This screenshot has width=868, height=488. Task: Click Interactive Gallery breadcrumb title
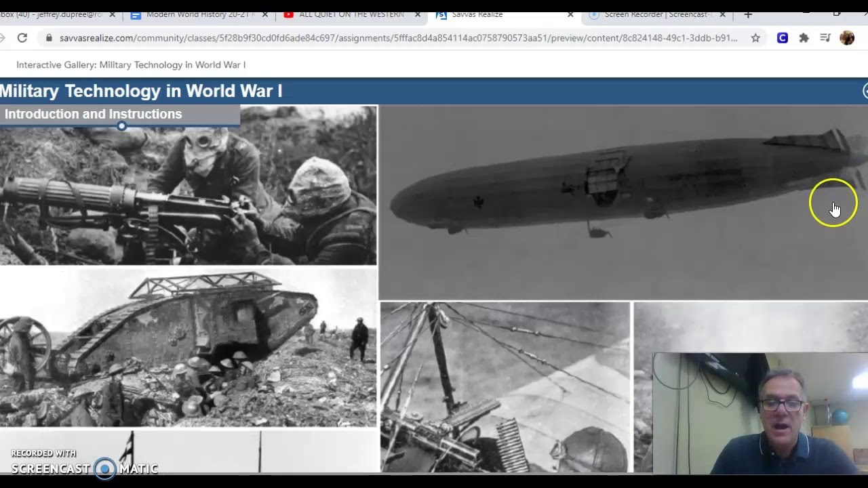pyautogui.click(x=131, y=64)
